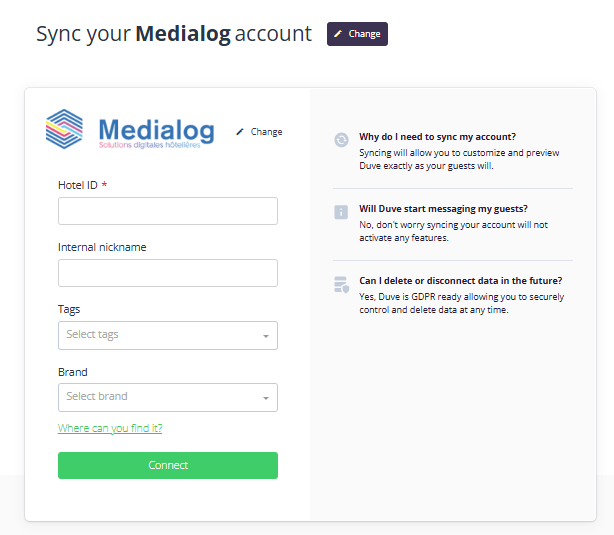Focus the Internal nickname input field
Image resolution: width=614 pixels, height=535 pixels.
point(168,273)
